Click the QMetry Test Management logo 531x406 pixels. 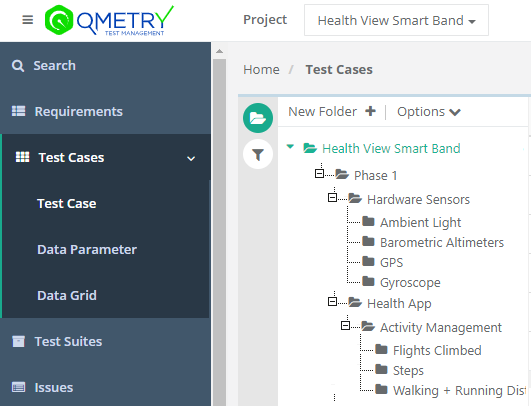[109, 20]
